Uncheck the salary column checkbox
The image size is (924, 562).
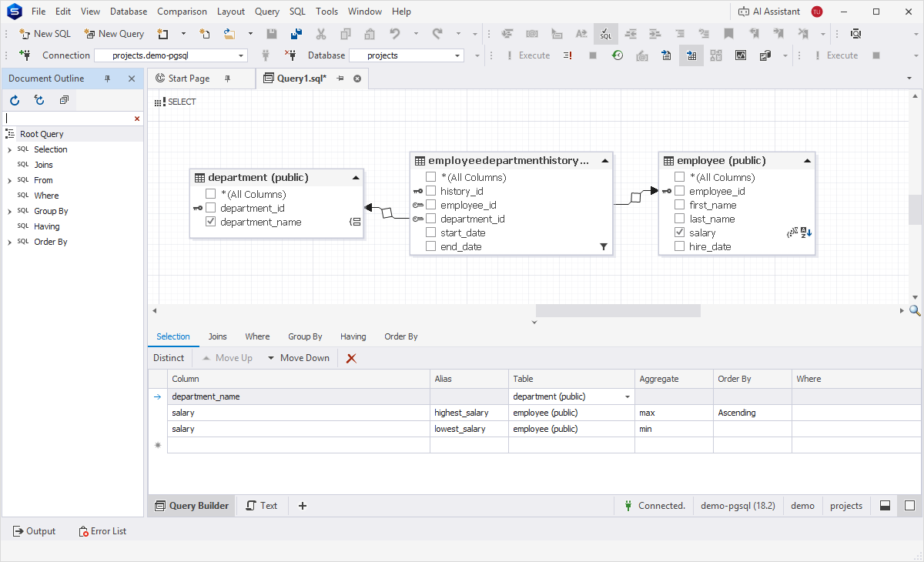(x=680, y=232)
